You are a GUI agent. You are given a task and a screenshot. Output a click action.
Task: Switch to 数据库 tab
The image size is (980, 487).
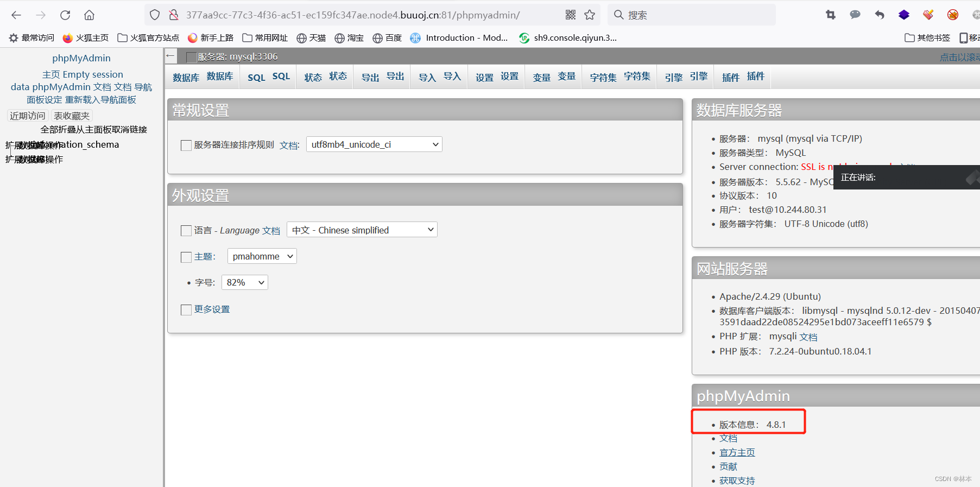203,77
